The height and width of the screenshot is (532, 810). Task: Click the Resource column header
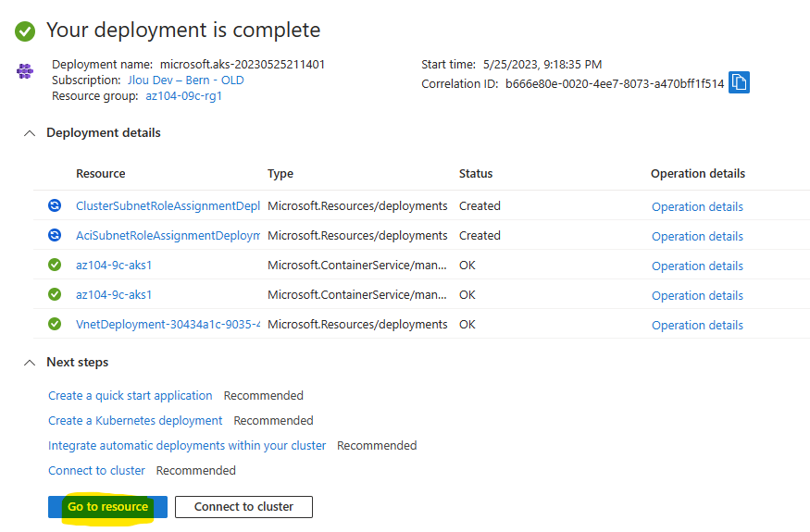click(x=101, y=174)
